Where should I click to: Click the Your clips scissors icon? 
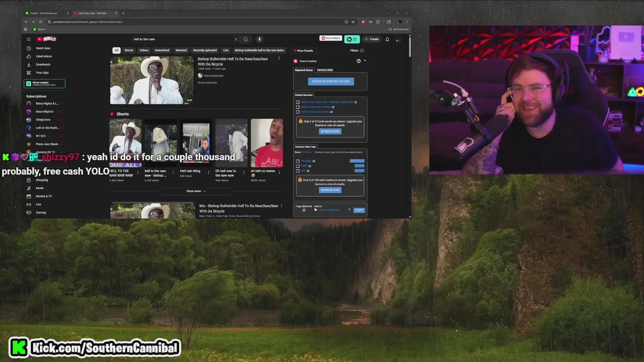pyautogui.click(x=29, y=72)
